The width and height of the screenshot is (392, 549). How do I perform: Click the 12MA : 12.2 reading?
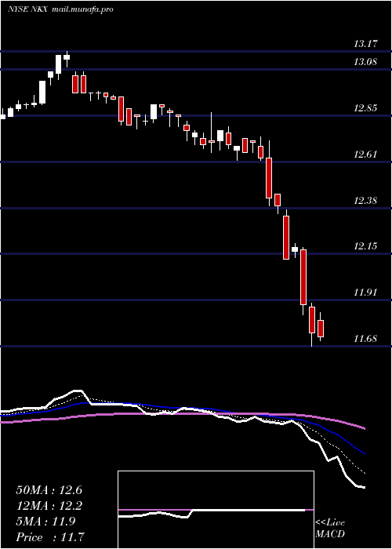click(x=49, y=506)
